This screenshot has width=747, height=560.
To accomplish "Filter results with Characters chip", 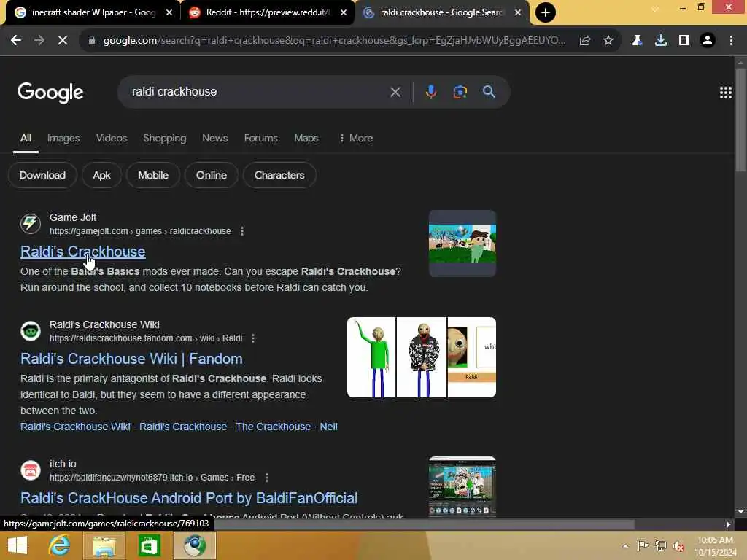I will 279,175.
